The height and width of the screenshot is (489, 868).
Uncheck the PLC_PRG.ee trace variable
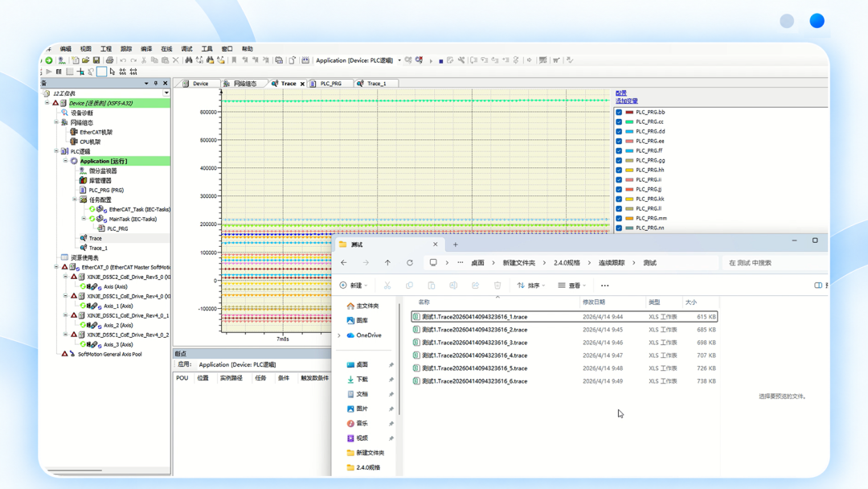tap(619, 142)
